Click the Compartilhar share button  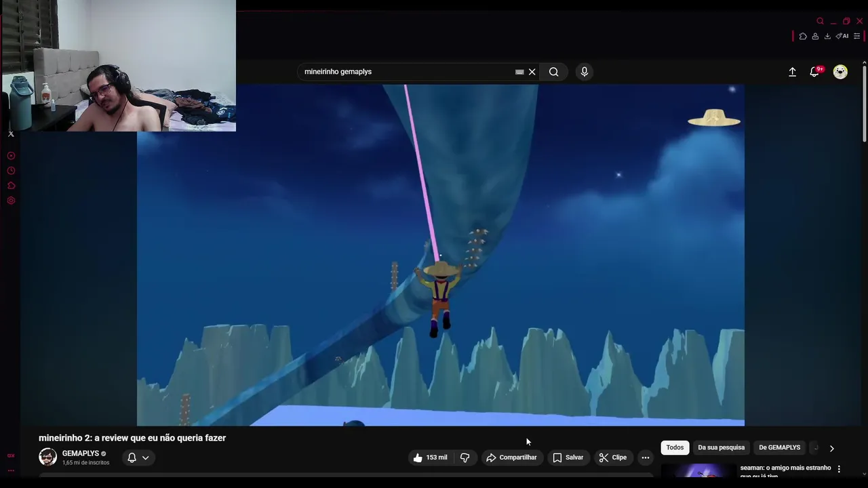coord(512,457)
